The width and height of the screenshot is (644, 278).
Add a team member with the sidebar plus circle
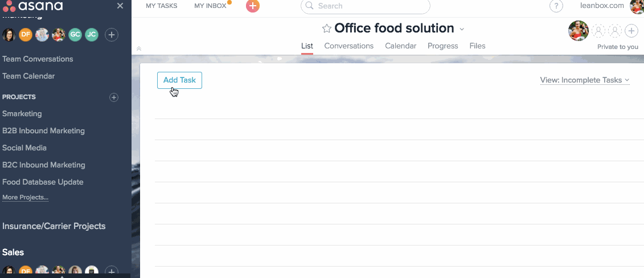click(111, 35)
